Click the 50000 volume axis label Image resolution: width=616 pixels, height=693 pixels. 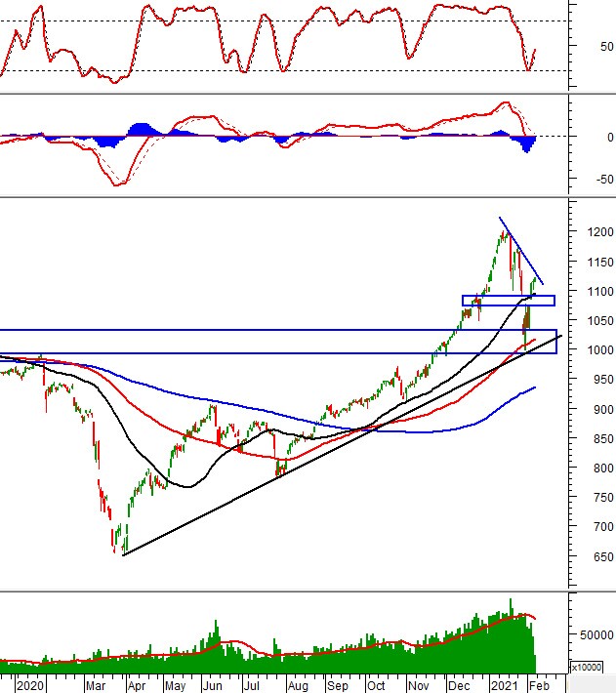point(596,635)
